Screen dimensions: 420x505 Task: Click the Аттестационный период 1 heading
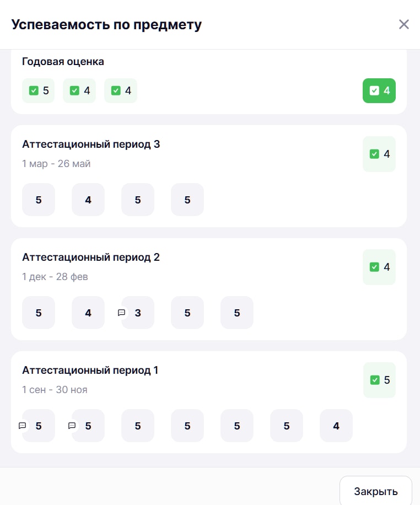point(90,370)
